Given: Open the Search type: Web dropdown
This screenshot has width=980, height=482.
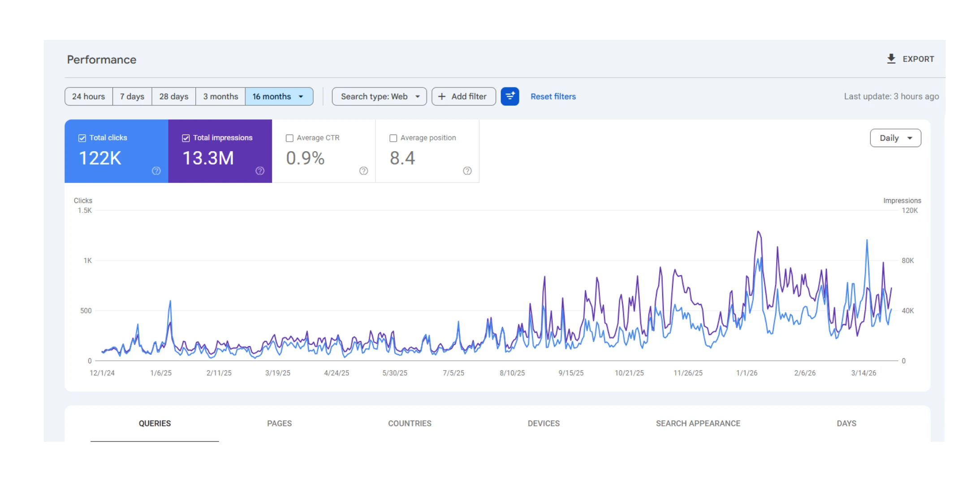Looking at the screenshot, I should coord(379,96).
